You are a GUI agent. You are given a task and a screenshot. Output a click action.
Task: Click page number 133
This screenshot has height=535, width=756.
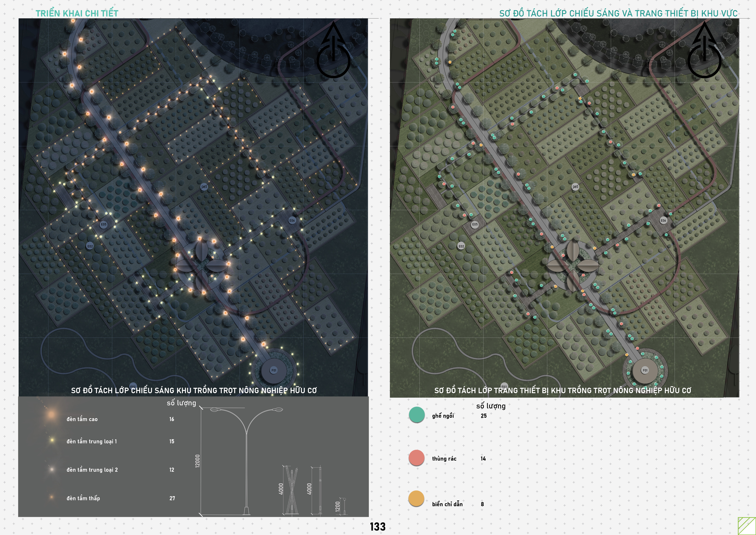tap(378, 526)
